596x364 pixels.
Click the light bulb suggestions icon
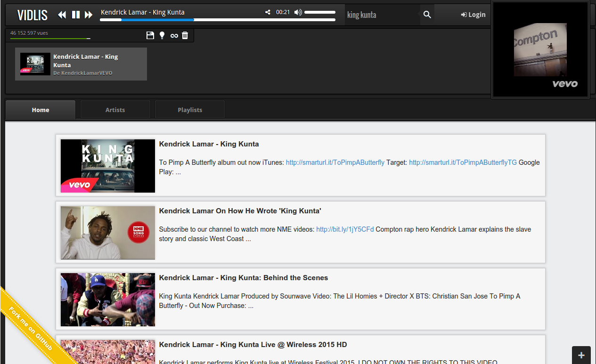point(162,35)
